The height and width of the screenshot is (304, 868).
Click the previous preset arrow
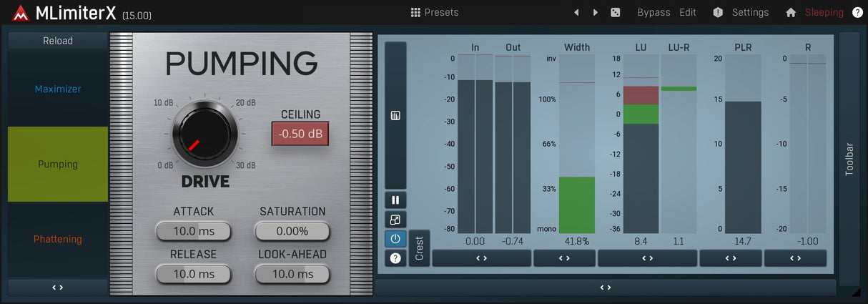coord(577,12)
